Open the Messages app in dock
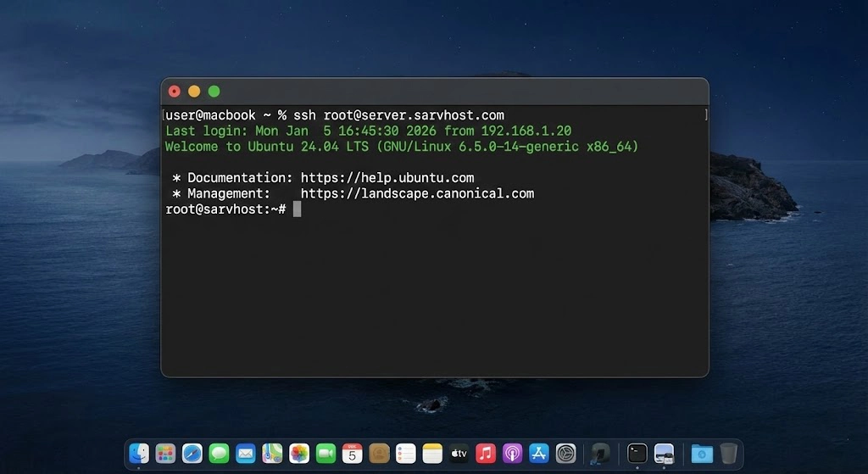 point(220,454)
